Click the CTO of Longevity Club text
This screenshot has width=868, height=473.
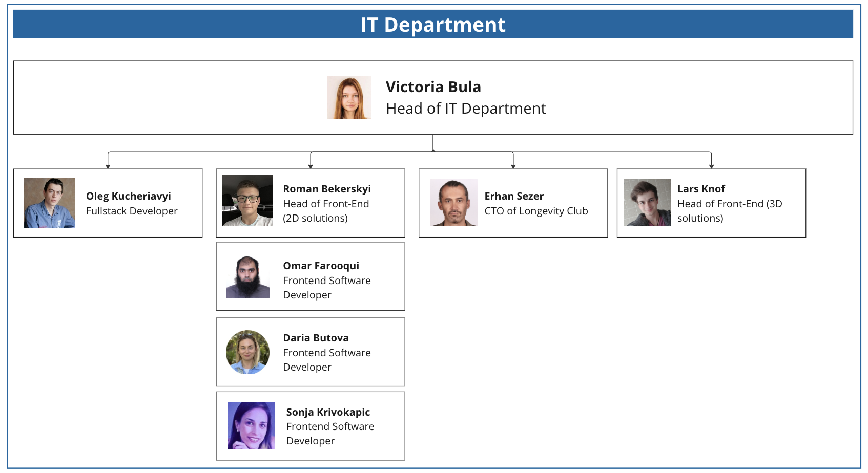pos(536,211)
